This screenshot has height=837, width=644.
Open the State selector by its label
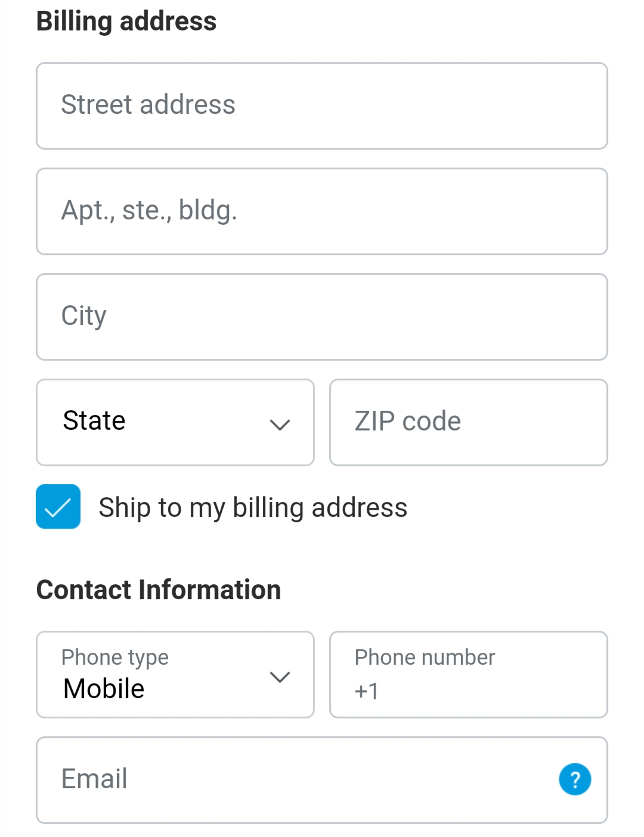click(94, 420)
